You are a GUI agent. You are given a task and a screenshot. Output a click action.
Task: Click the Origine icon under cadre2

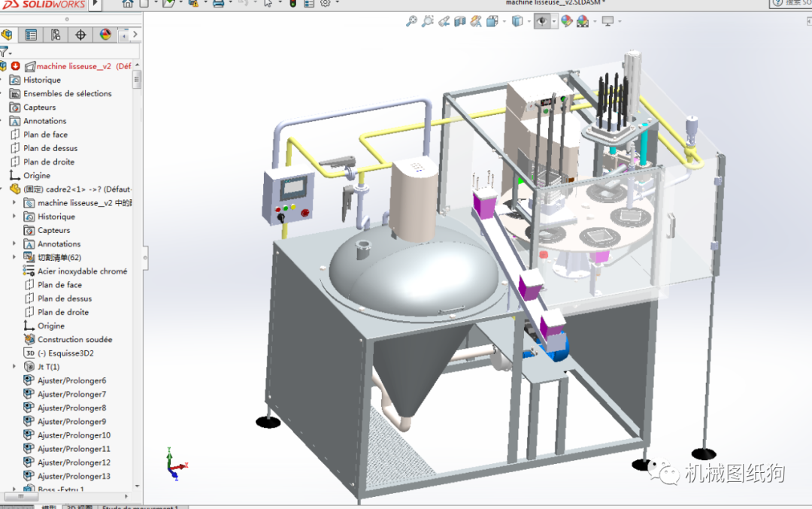pos(29,326)
